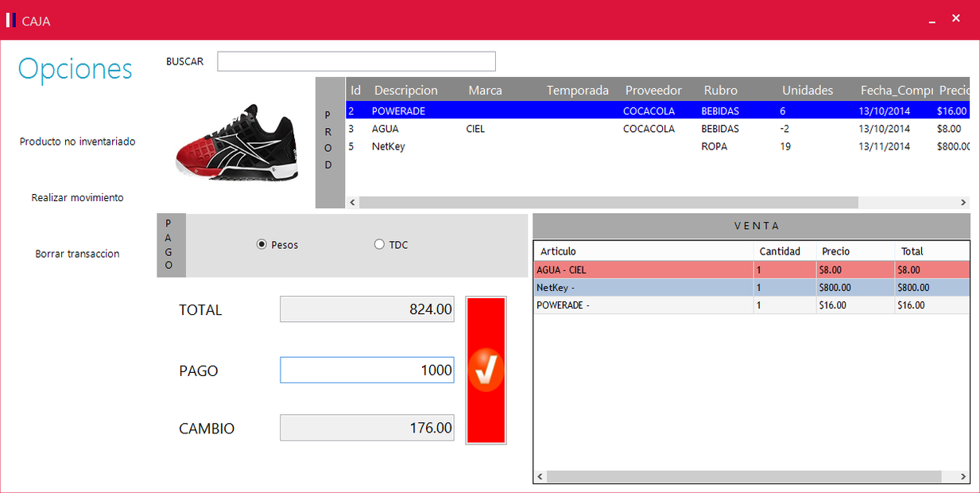
Task: Click the product list horizontal scrollbar thumb
Action: pos(609,203)
